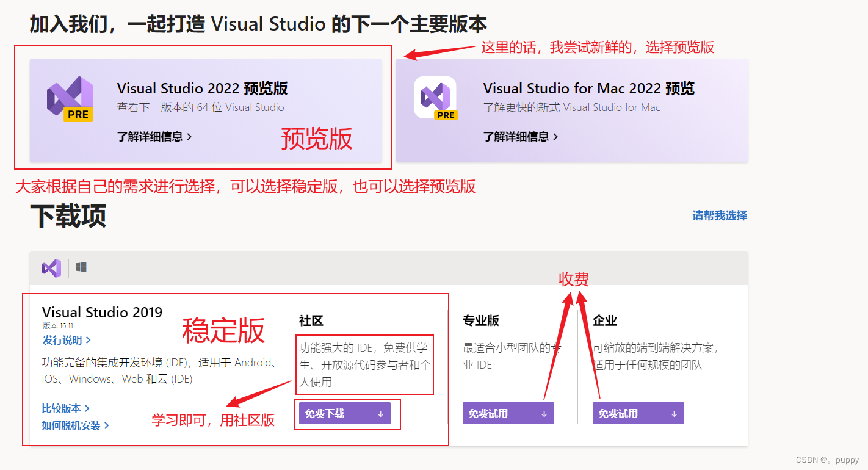This screenshot has width=868, height=470.
Task: Click 免费试用 under 专业版
Action: pos(508,413)
